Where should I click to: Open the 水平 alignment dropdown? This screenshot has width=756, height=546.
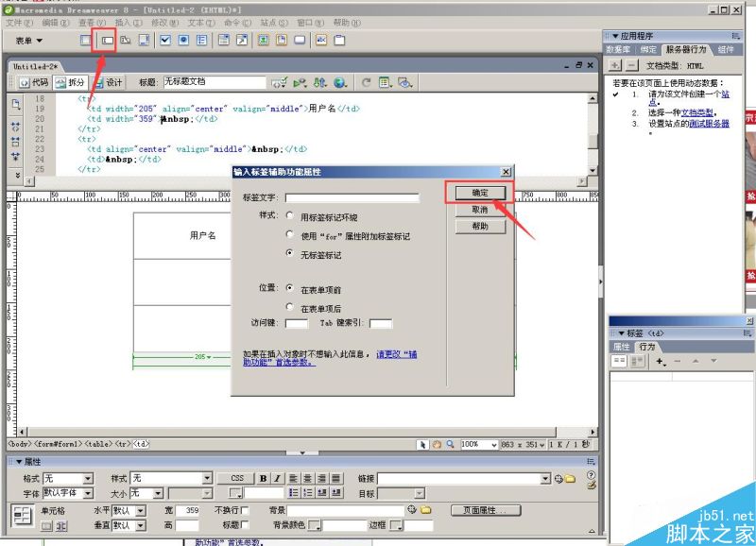(140, 511)
